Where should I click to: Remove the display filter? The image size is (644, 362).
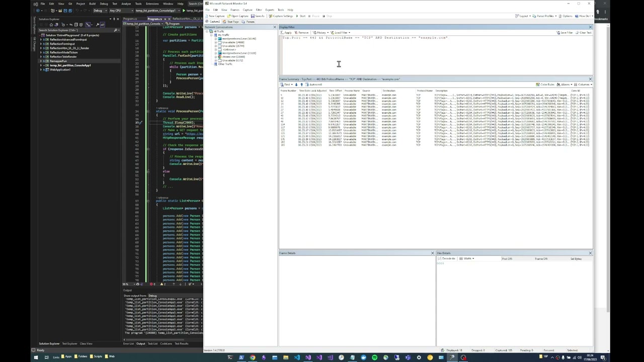(x=301, y=33)
